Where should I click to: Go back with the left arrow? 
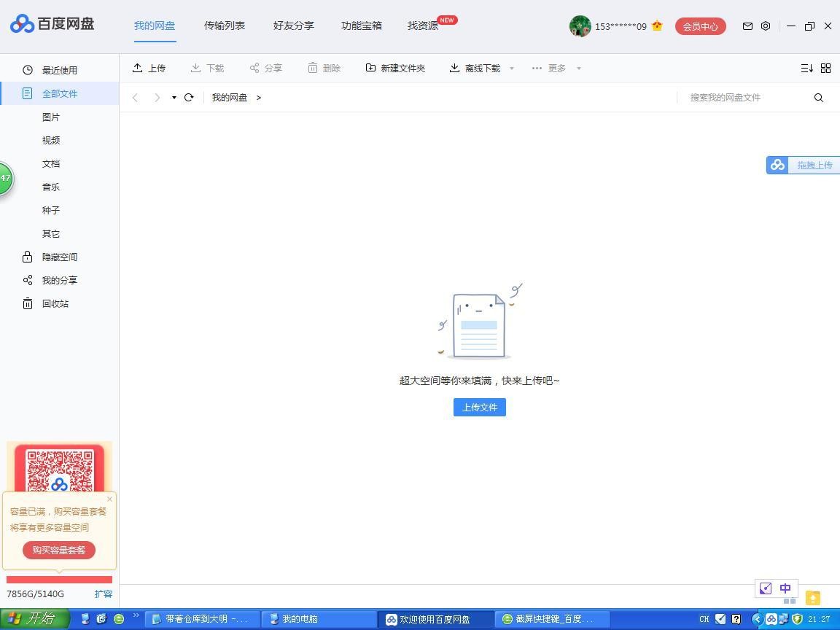pyautogui.click(x=135, y=98)
